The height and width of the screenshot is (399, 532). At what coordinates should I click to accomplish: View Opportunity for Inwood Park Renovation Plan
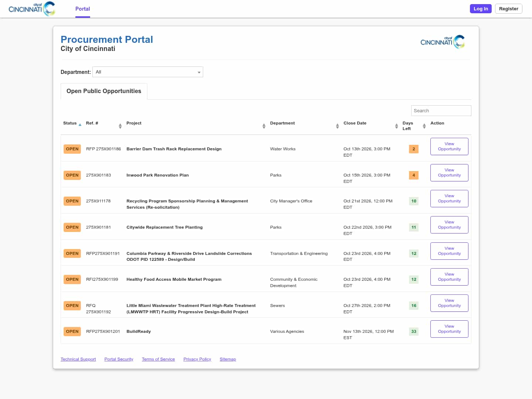tap(449, 173)
